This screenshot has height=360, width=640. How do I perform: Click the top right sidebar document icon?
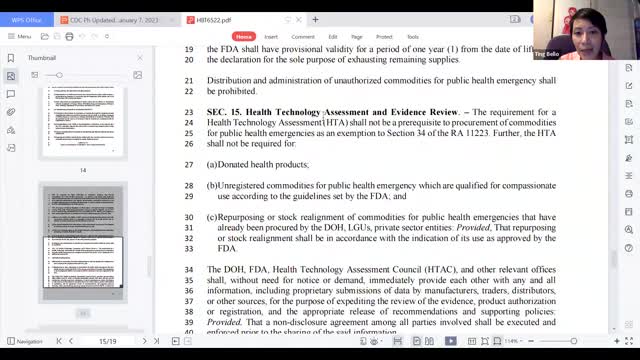click(629, 68)
